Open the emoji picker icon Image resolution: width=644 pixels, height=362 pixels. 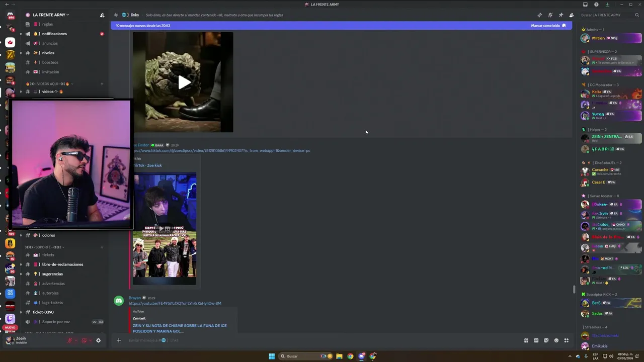point(556,340)
